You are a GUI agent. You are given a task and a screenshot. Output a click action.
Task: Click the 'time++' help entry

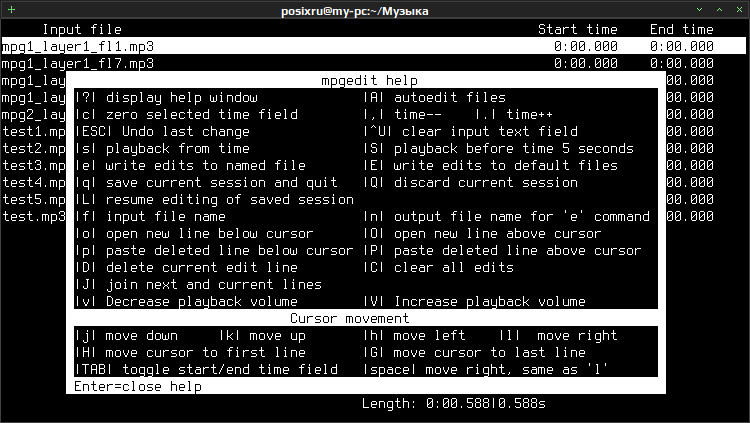pos(514,114)
